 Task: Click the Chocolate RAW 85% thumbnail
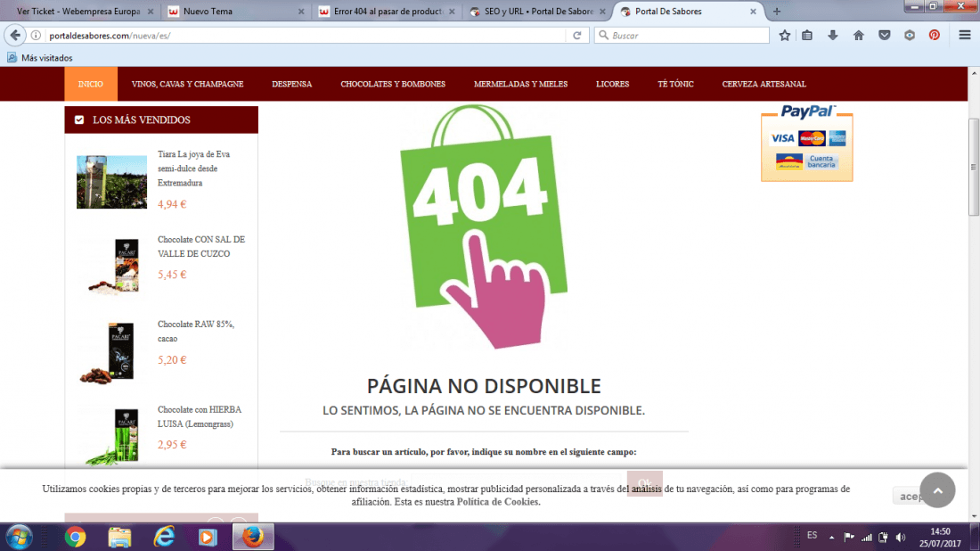coord(112,351)
